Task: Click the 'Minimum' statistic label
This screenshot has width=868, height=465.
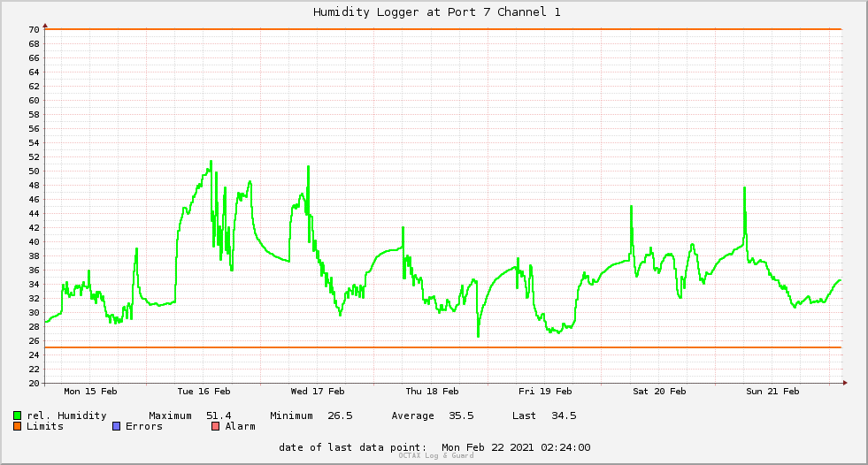Action: tap(291, 415)
